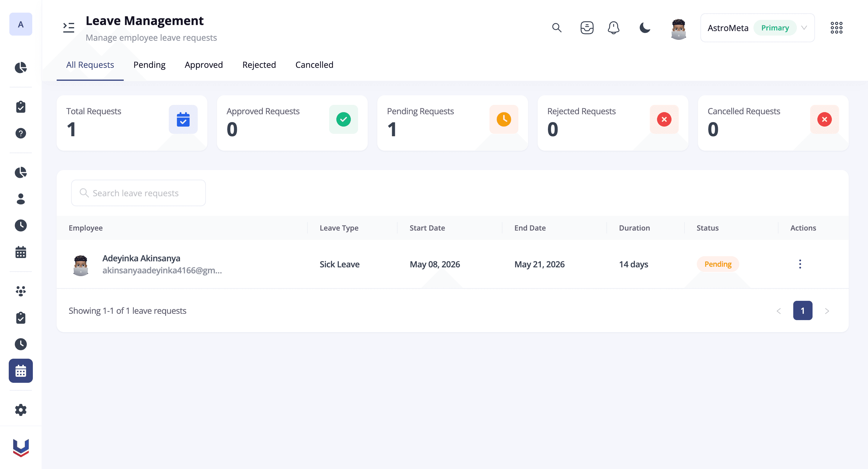Open the header search icon
This screenshot has height=469, width=868.
[x=557, y=28]
